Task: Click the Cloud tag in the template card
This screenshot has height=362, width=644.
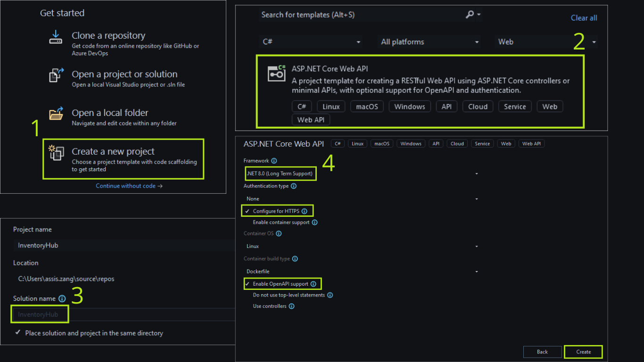Action: tap(478, 107)
